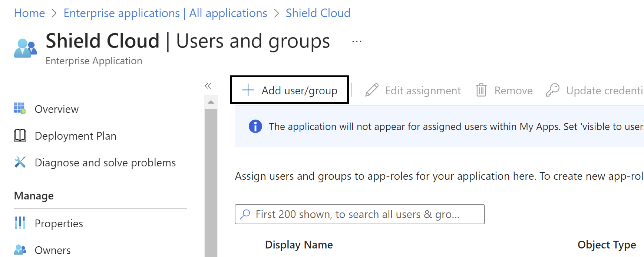Click the scrollbar up arrow of sidebar
644x257 pixels.
(x=211, y=102)
